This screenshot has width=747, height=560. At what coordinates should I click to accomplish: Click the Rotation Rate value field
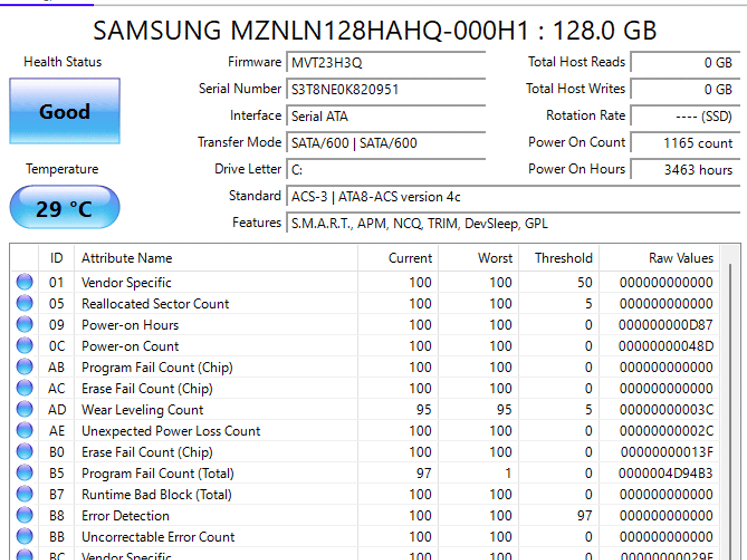685,116
